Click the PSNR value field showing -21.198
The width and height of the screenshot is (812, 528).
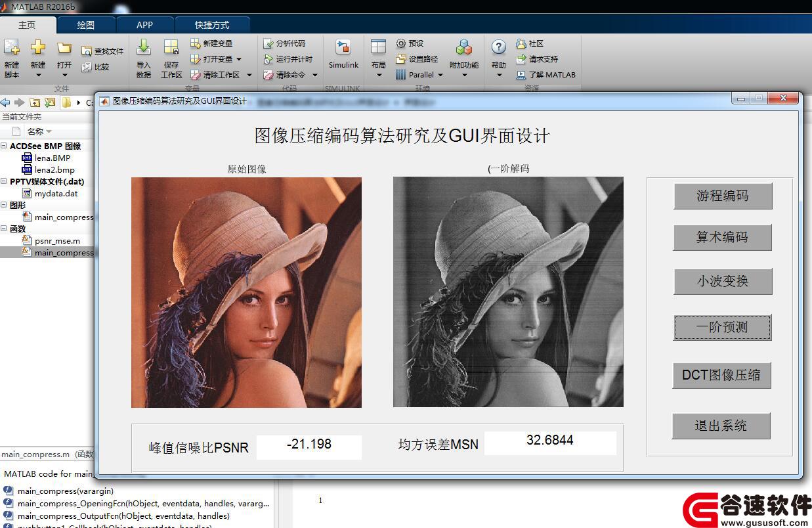[x=309, y=447]
